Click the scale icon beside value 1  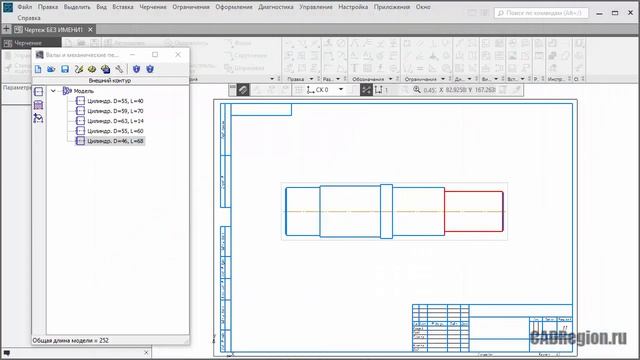point(378,90)
